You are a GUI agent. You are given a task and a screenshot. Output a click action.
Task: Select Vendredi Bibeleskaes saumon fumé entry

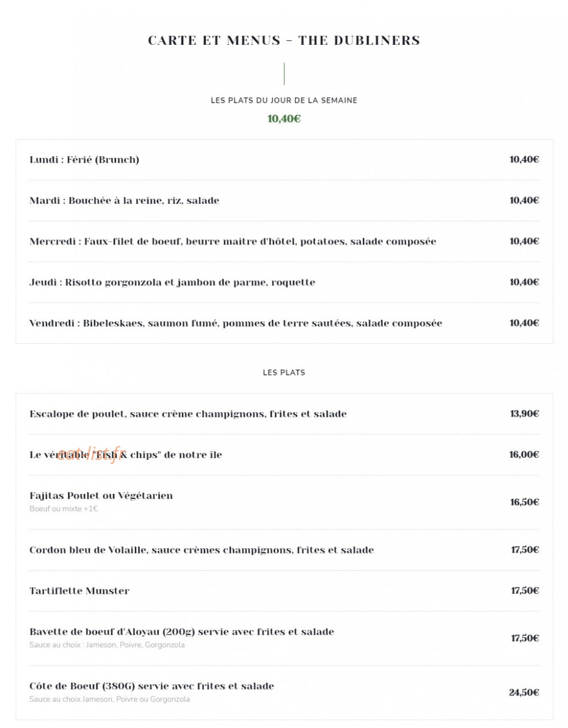coord(235,323)
